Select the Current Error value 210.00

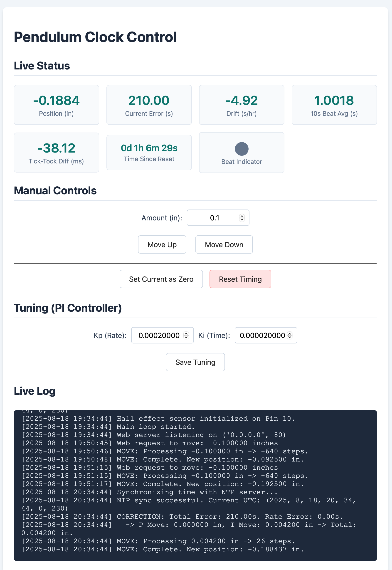click(149, 100)
